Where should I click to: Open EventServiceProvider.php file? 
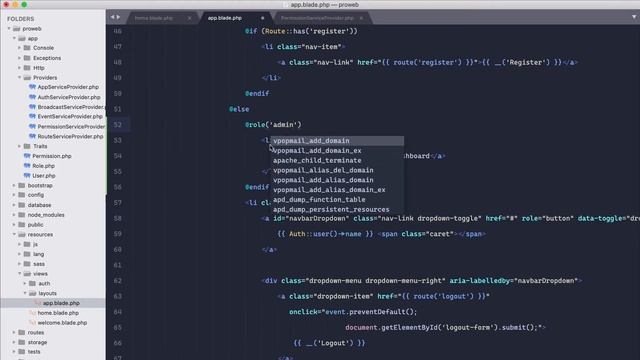pos(70,116)
